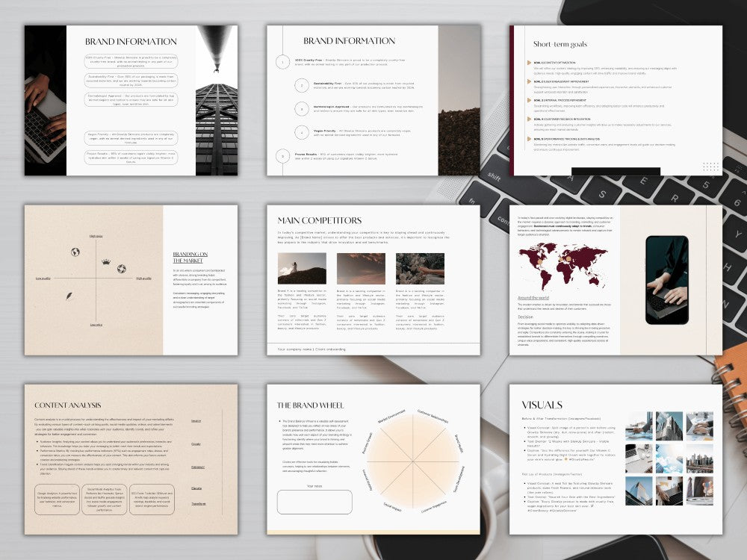Select the Transform item in the side list
Viewport: 747px width, 560px height.
pyautogui.click(x=199, y=504)
